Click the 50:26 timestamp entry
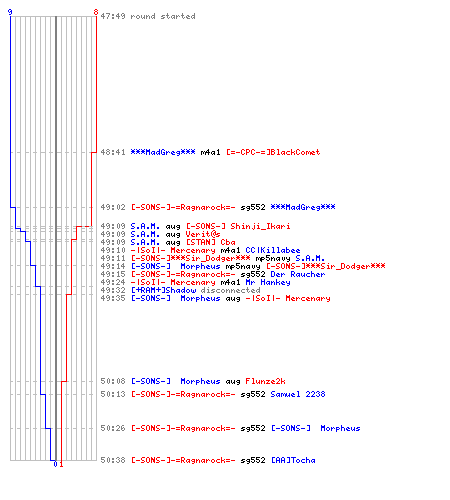This screenshot has height=500, width=450. [x=113, y=428]
